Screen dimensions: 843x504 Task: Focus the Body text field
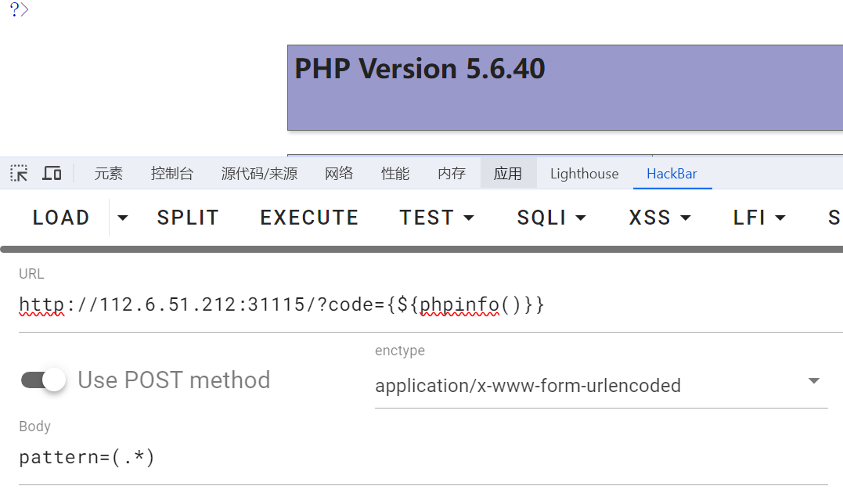tap(423, 457)
